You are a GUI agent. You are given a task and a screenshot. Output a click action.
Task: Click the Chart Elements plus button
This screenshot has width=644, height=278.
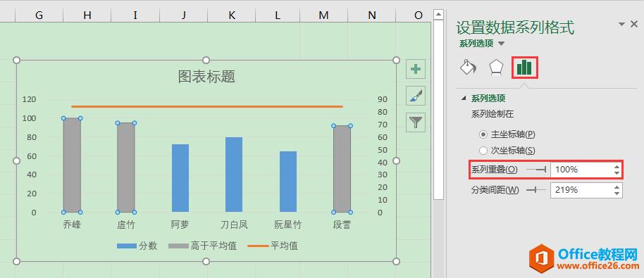click(416, 69)
